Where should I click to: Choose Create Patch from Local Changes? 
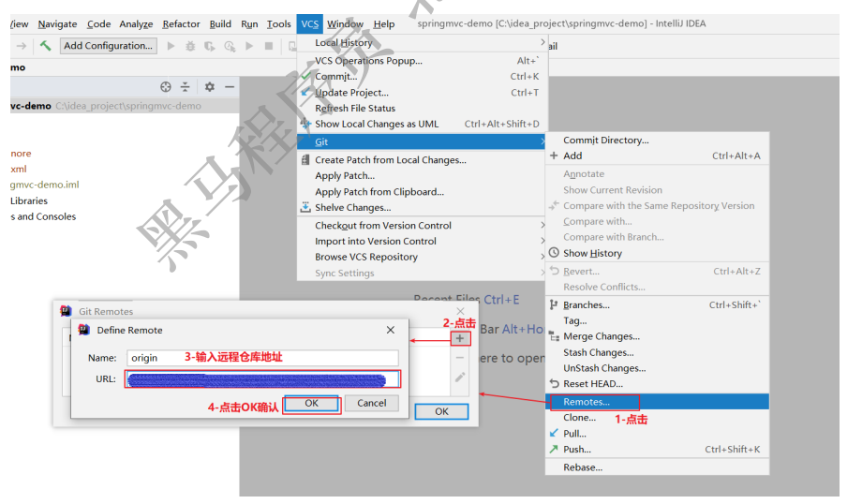click(x=422, y=160)
